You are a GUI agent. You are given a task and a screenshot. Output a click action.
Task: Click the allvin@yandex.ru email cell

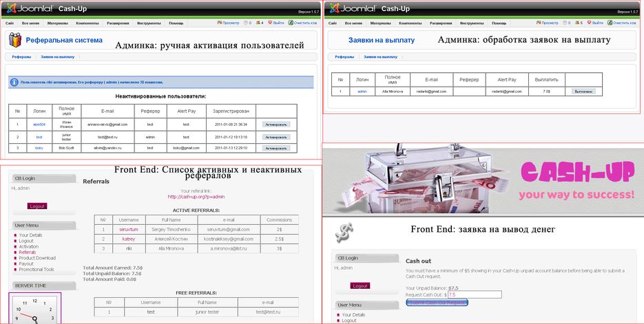[x=107, y=148]
